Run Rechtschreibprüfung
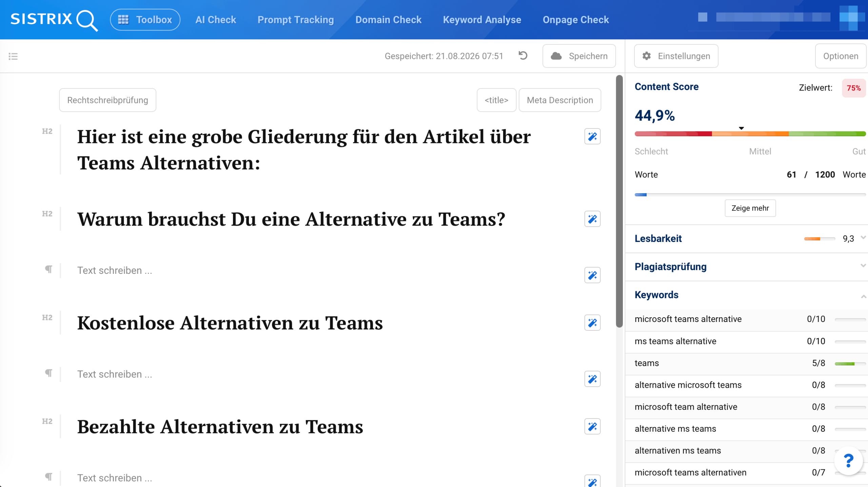Image resolution: width=868 pixels, height=487 pixels. [107, 100]
